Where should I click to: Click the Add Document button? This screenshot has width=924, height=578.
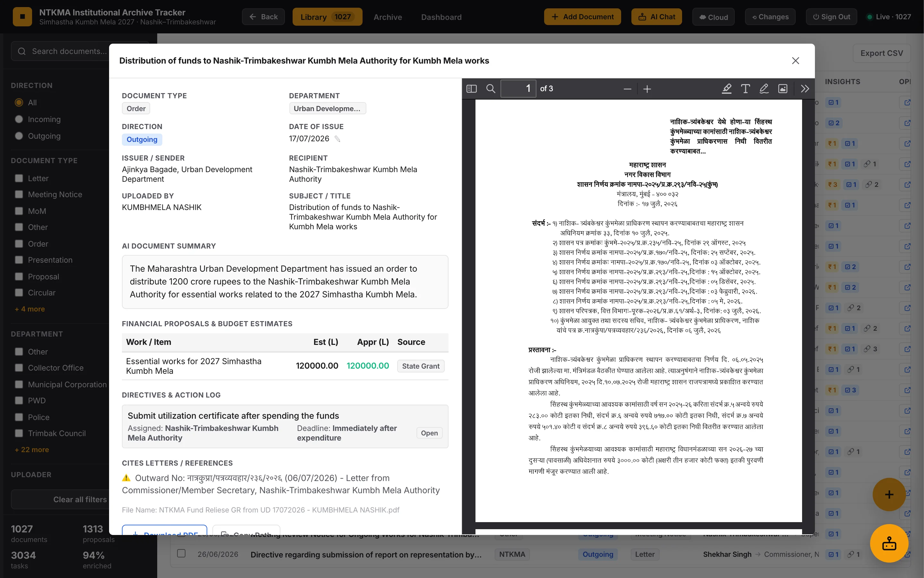582,17
